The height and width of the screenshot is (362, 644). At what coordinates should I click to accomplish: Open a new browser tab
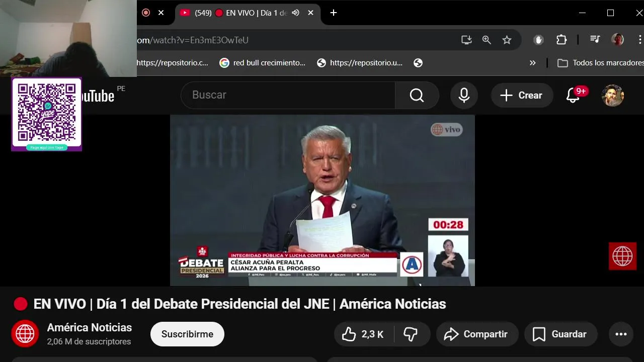(x=334, y=13)
